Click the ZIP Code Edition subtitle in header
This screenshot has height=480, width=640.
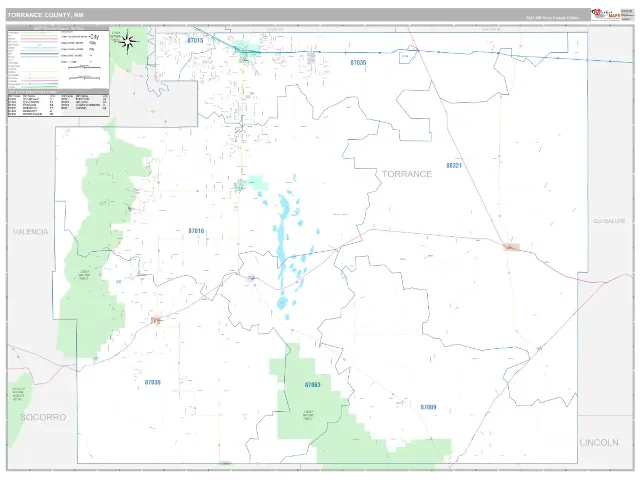(x=552, y=18)
